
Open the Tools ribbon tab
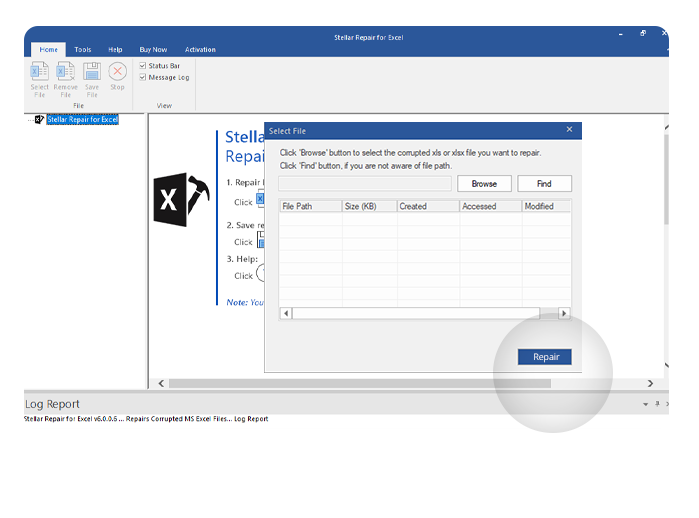tap(82, 49)
